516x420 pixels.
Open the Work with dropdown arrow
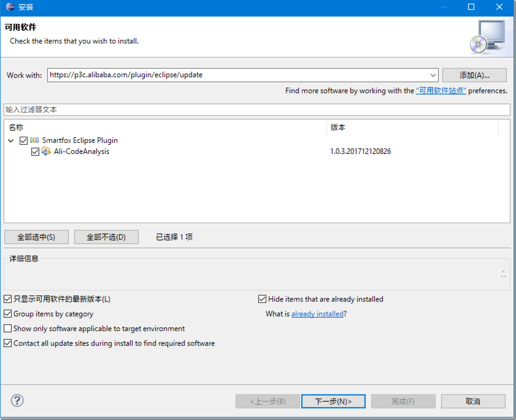pyautogui.click(x=433, y=75)
